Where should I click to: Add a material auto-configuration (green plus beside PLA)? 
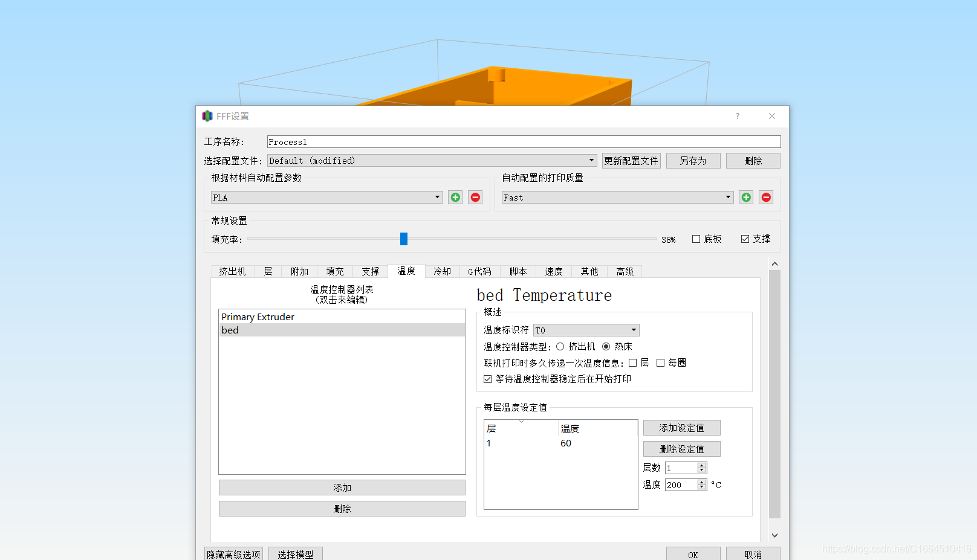point(455,198)
